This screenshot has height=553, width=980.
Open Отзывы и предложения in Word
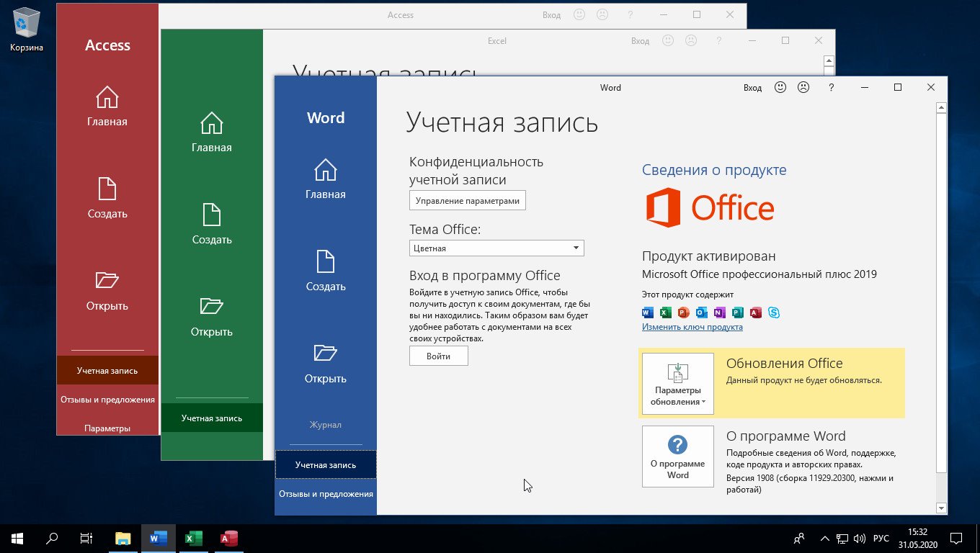click(x=326, y=493)
